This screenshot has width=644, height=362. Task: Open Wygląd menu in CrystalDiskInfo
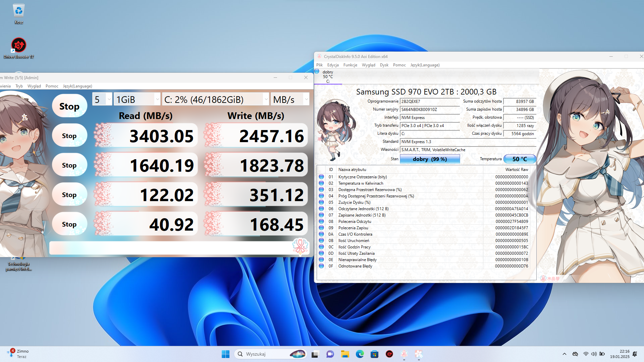(369, 65)
